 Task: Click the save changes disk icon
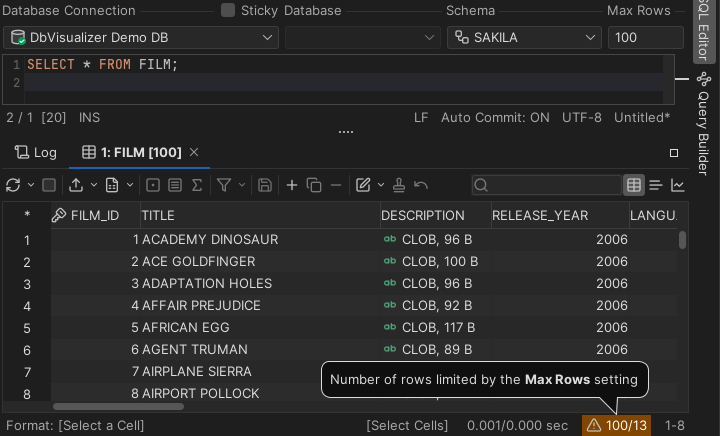click(x=265, y=185)
